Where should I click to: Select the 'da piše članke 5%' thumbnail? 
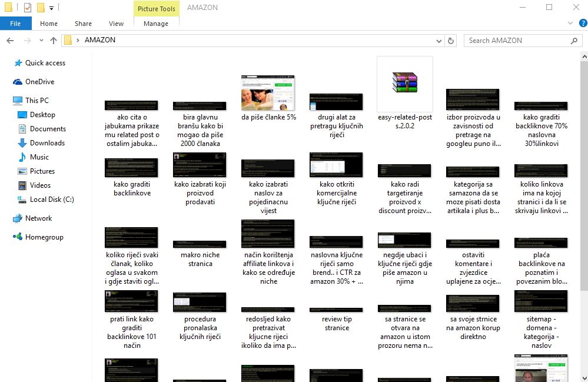pyautogui.click(x=268, y=92)
